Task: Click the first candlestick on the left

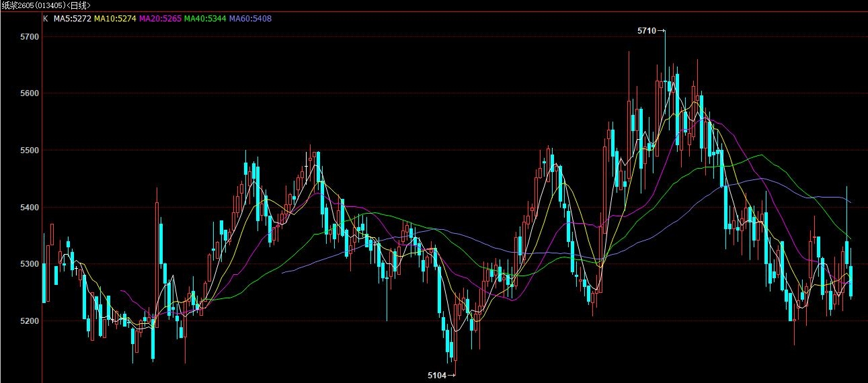Action: pyautogui.click(x=44, y=282)
